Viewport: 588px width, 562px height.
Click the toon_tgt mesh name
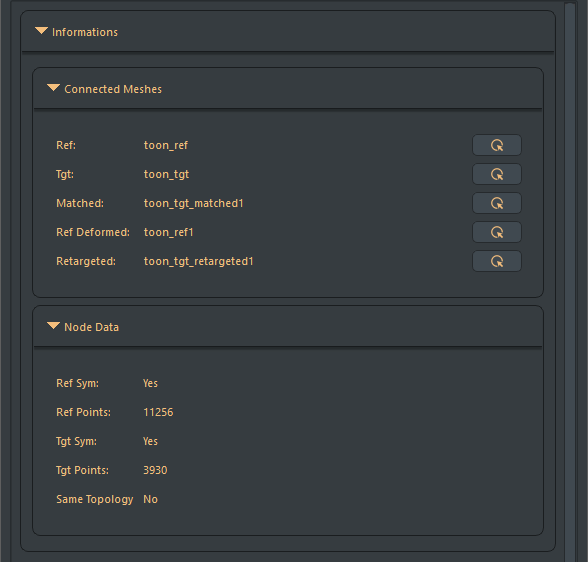[x=166, y=175]
